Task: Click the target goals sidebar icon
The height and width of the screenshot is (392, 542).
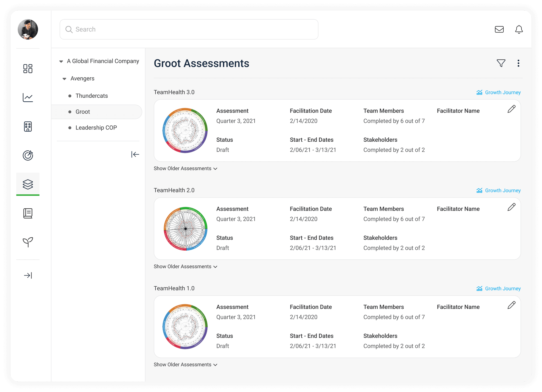Action: coord(28,155)
